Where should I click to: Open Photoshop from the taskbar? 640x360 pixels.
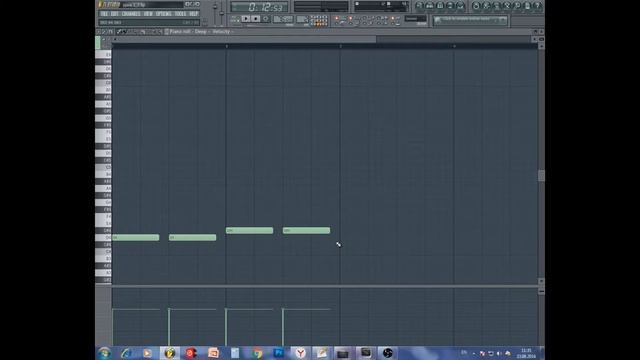click(279, 353)
